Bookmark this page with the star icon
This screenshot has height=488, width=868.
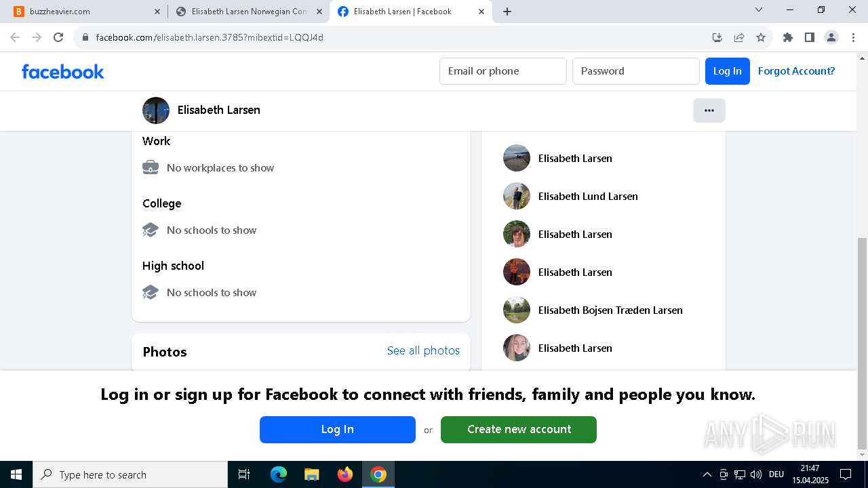[x=761, y=37]
